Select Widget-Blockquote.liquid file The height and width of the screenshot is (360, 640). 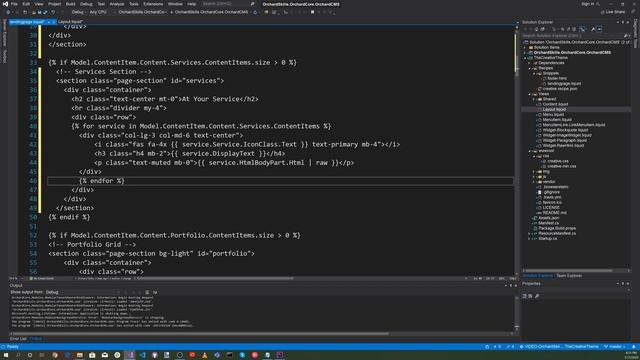point(565,130)
